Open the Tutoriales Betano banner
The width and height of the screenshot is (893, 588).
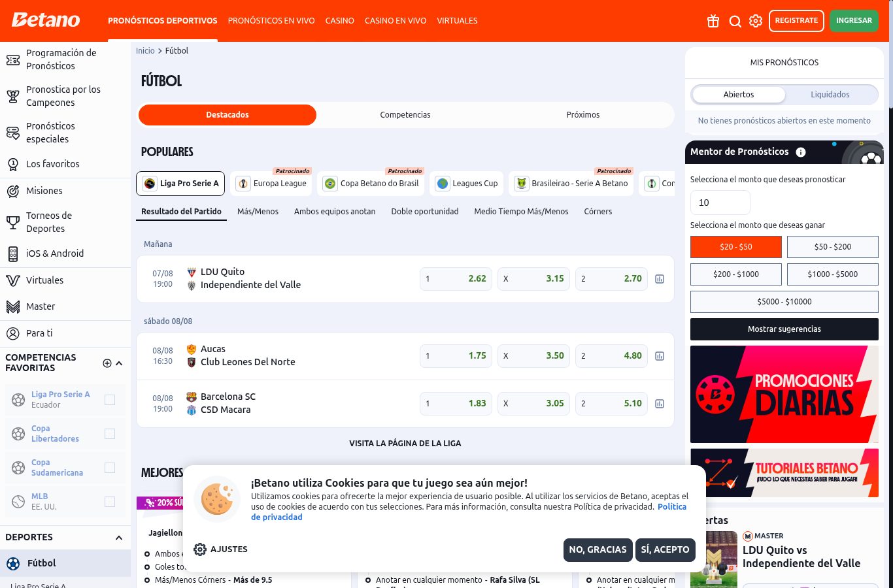784,473
